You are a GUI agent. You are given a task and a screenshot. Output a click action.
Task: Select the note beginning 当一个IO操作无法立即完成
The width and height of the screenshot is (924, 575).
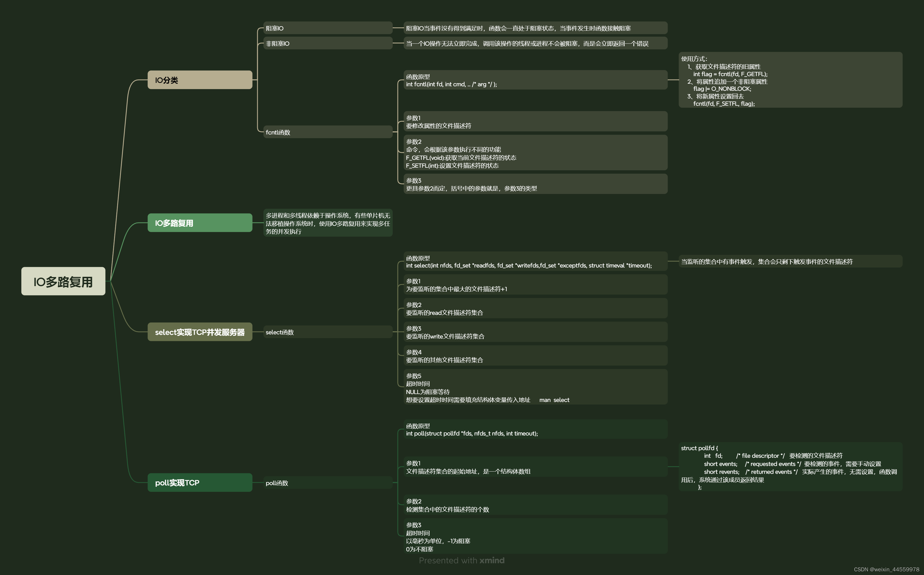coord(536,43)
